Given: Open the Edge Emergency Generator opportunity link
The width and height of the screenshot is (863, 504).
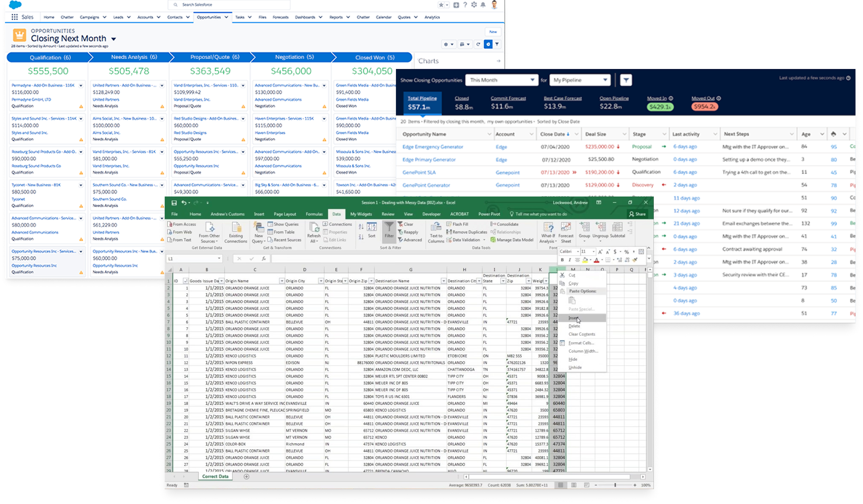Looking at the screenshot, I should click(433, 147).
